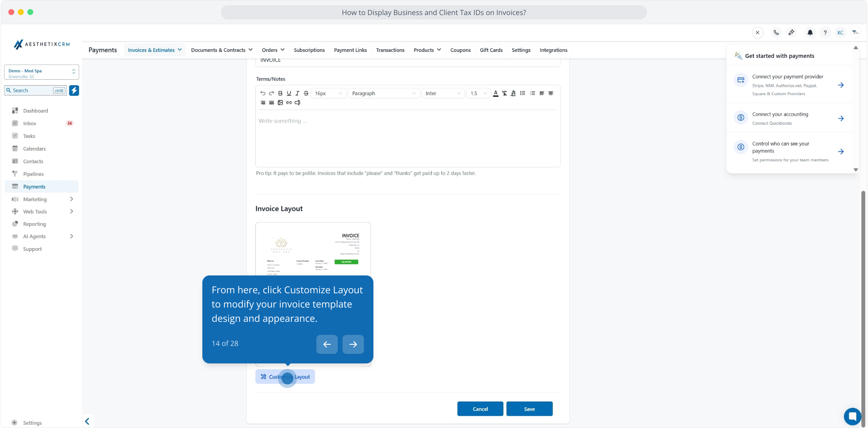Open the Transactions tab
Image resolution: width=868 pixels, height=428 pixels.
[x=390, y=50]
